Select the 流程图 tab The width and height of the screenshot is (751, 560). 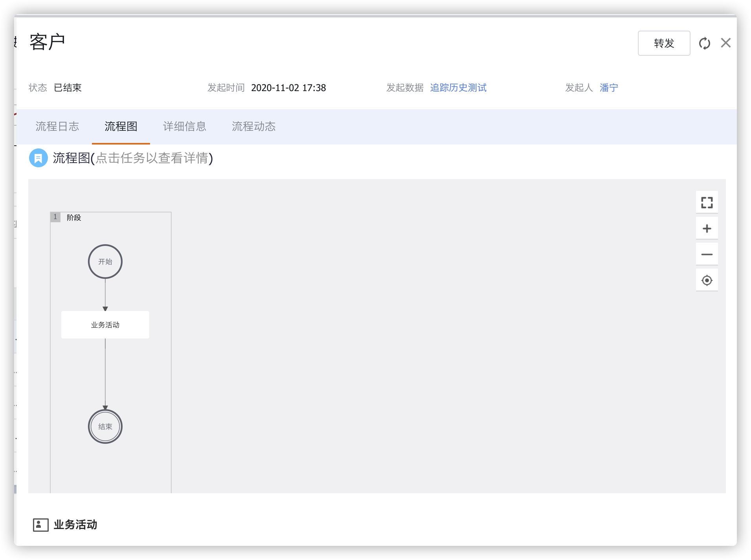coord(121,126)
